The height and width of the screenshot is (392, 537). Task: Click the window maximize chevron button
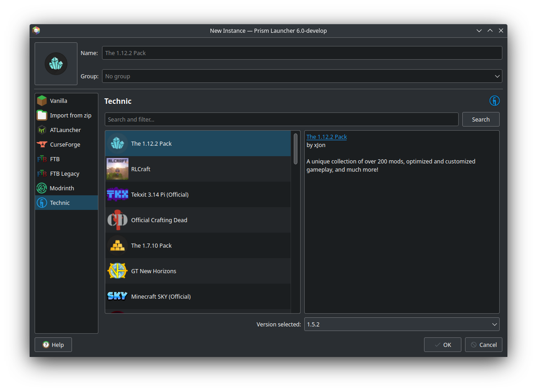tap(490, 31)
